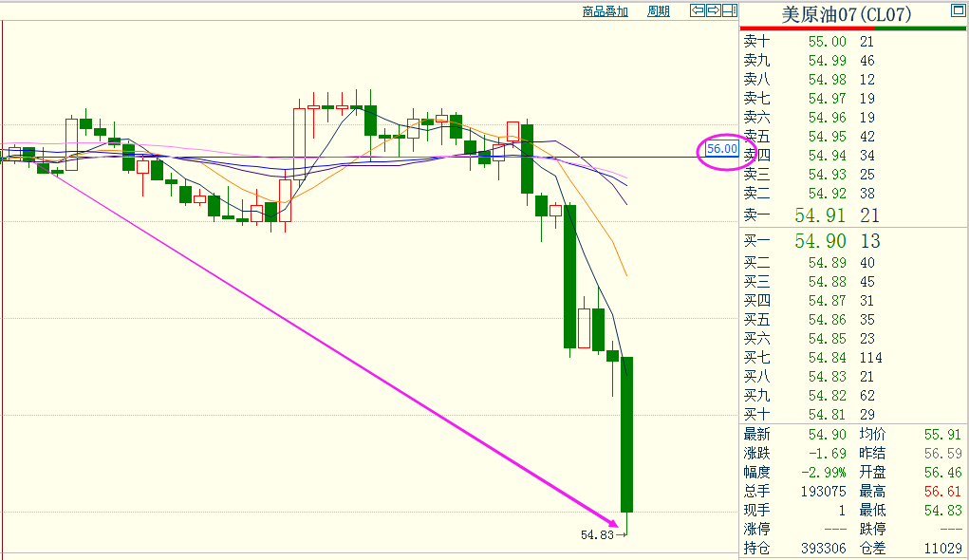Click the 最低 low price 54.83 in panel
This screenshot has width=969, height=560.
[943, 511]
